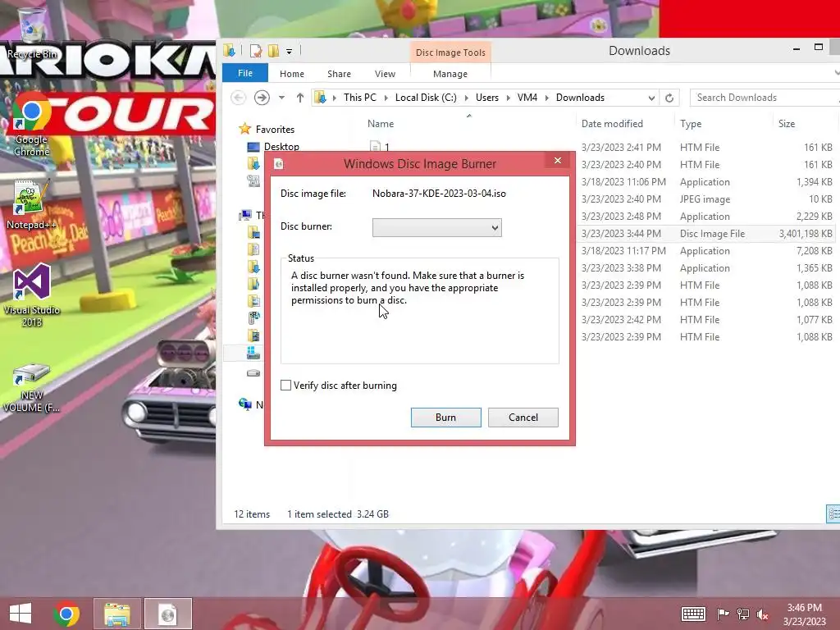Image resolution: width=840 pixels, height=630 pixels.
Task: Cancel the Disc Image Burner dialog
Action: 523,418
